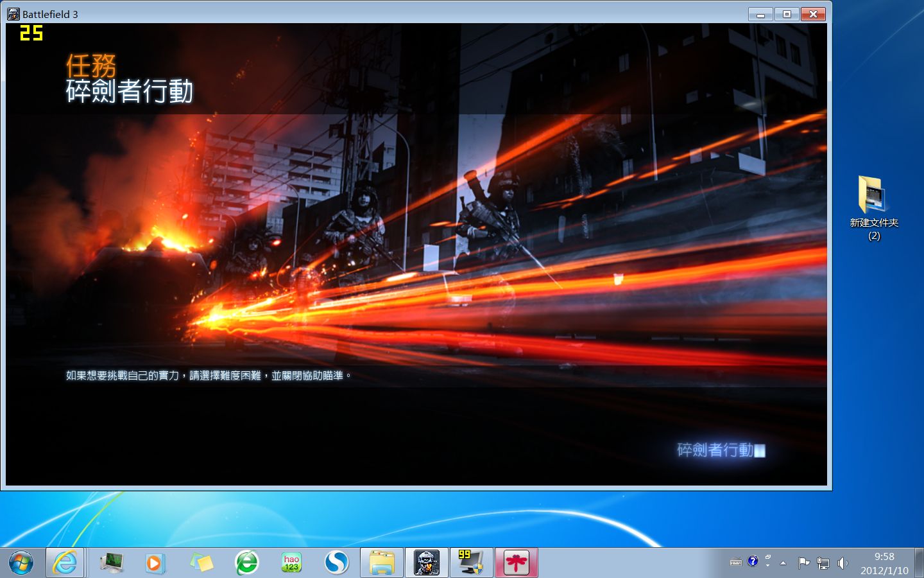Show hidden system tray icons arrow

click(783, 563)
